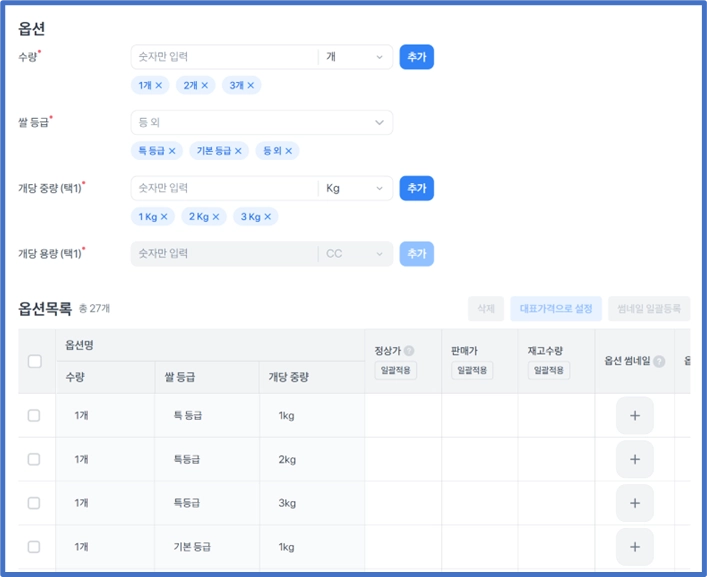Focus the 개당 용량 number input field
The height and width of the screenshot is (577, 707).
pos(225,254)
